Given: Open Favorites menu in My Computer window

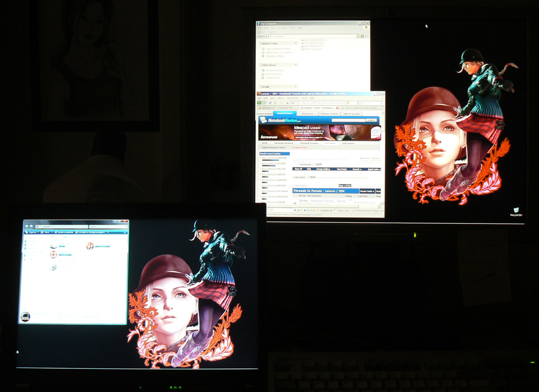Looking at the screenshot, I should point(282,28).
